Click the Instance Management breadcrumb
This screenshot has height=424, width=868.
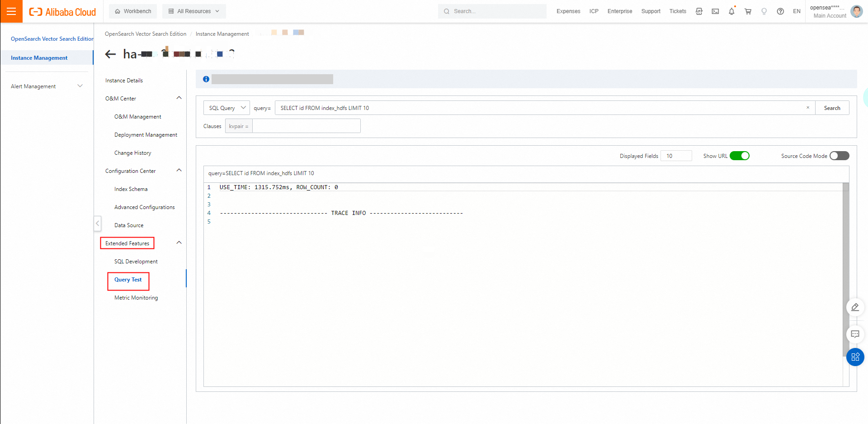coord(222,34)
